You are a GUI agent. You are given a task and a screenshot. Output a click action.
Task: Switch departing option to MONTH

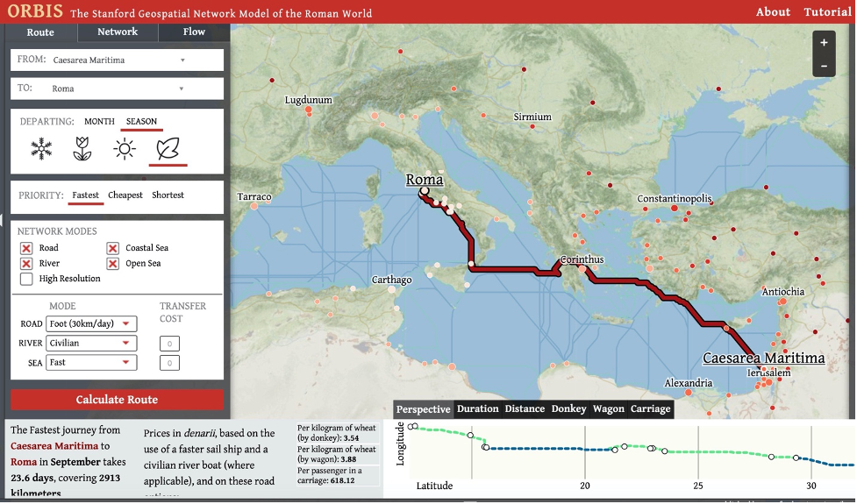[x=99, y=121]
